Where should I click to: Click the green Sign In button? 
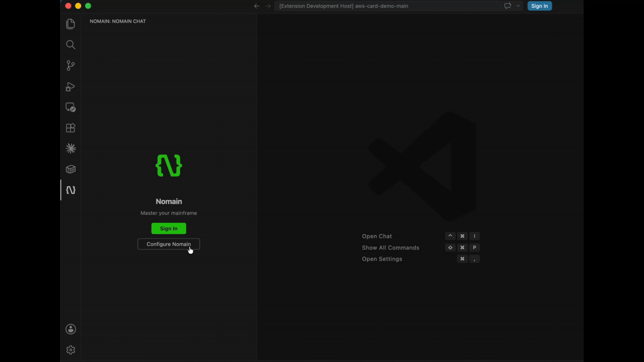[x=169, y=228]
